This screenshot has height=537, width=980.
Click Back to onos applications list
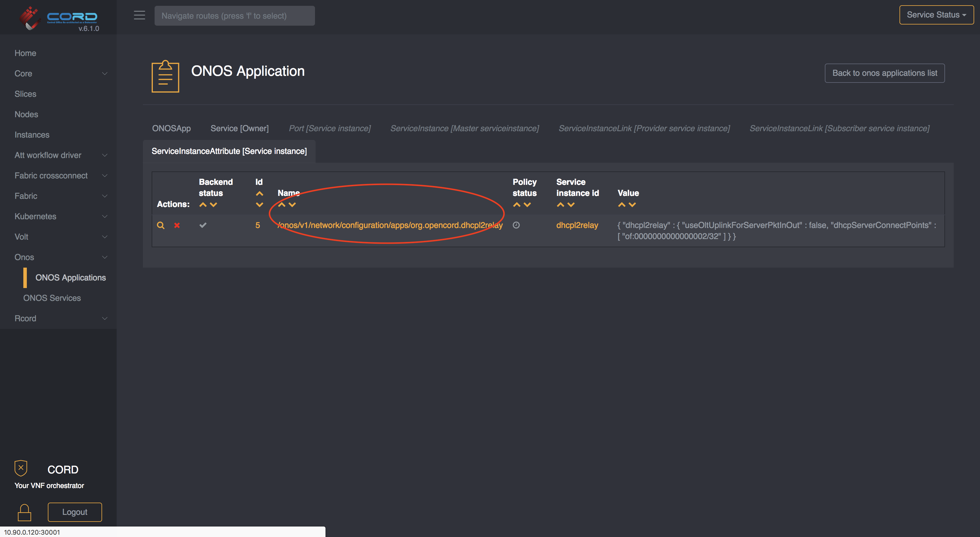click(x=885, y=73)
